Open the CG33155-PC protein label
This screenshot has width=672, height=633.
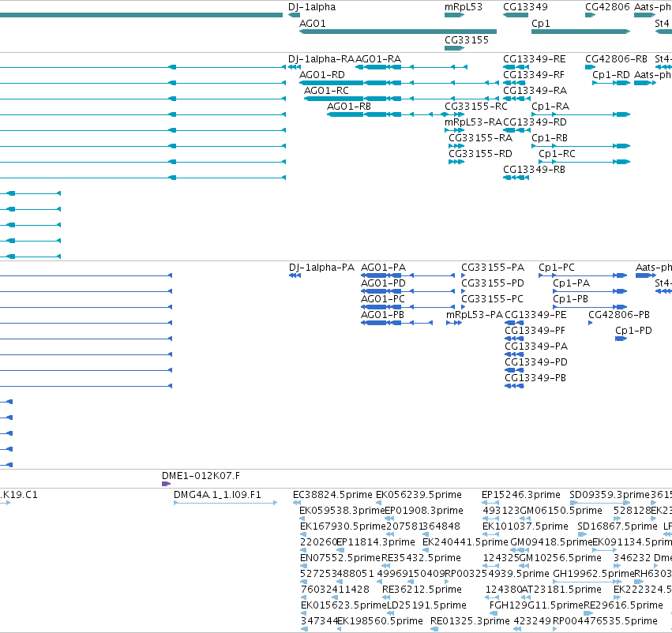point(492,299)
